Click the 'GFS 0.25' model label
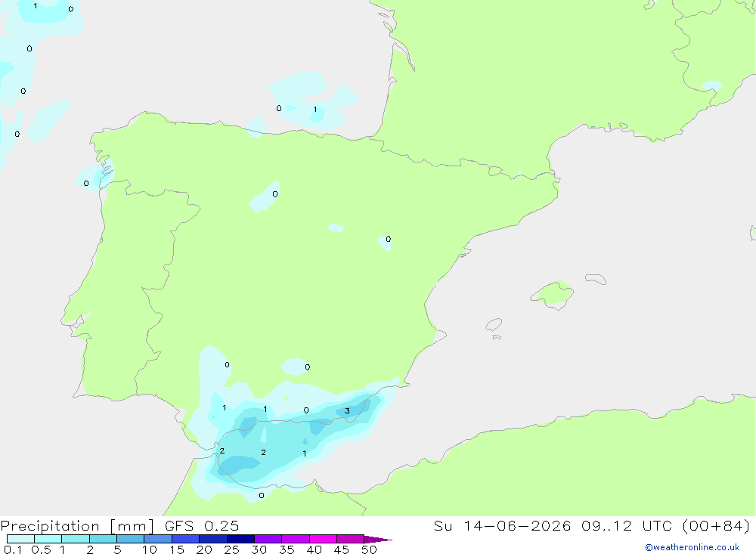 coord(202,526)
